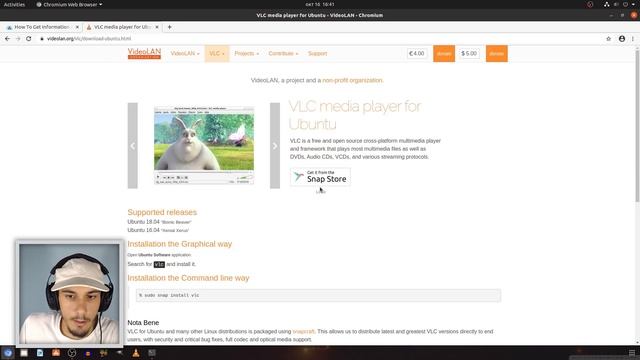640x360 pixels.
Task: Click the donate button next to €4.00
Action: [444, 53]
